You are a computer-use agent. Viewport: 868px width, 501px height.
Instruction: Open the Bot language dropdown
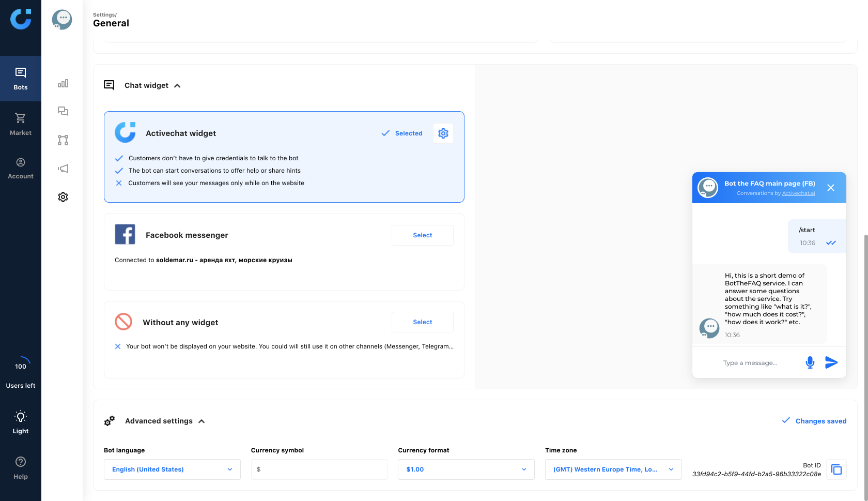[x=172, y=469]
